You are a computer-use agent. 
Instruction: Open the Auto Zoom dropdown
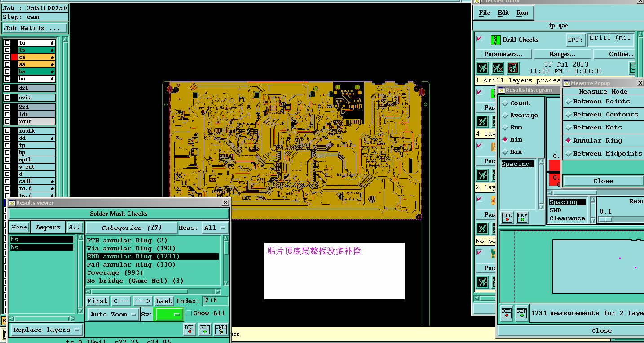[x=114, y=315]
